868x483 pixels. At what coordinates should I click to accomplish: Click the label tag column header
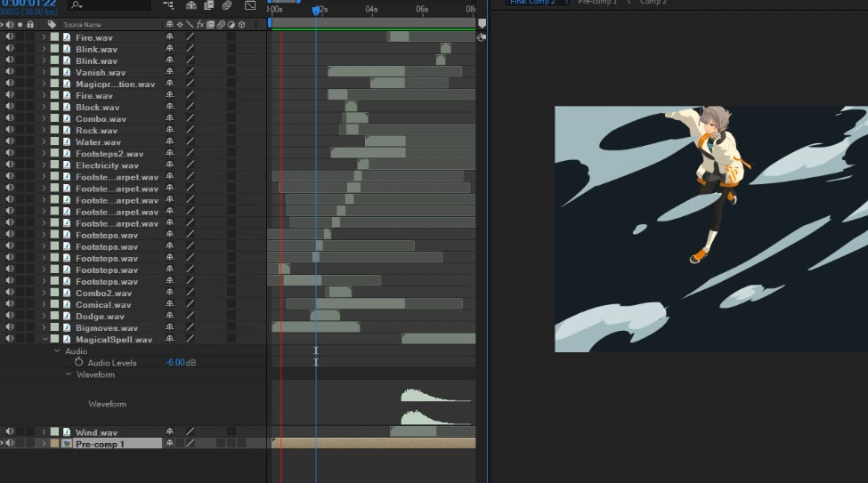pos(52,24)
